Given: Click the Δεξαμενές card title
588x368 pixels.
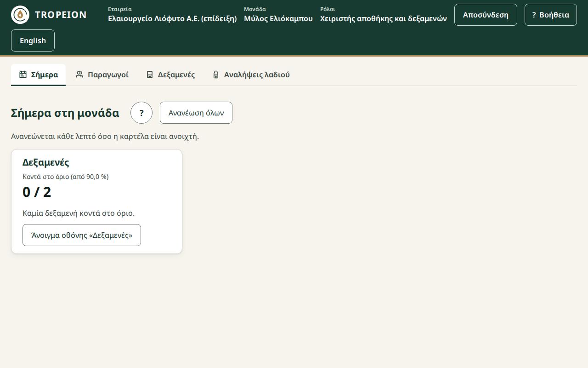Looking at the screenshot, I should (46, 162).
